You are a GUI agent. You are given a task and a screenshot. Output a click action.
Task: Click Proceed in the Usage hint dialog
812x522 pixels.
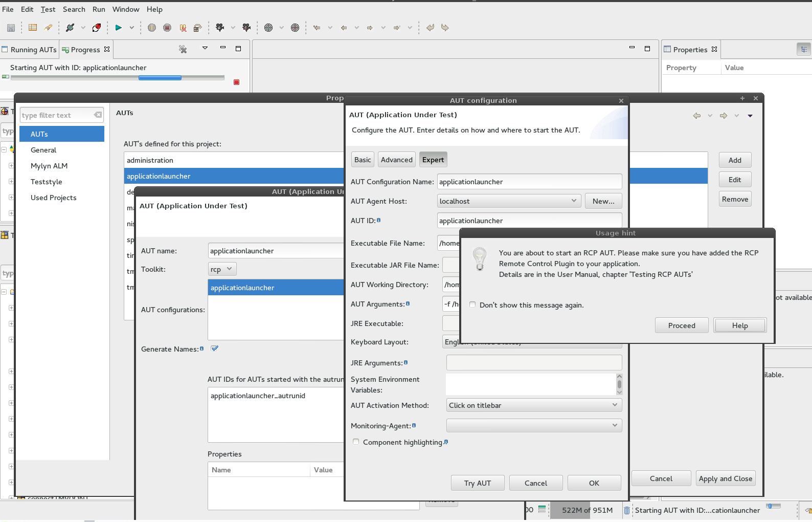[682, 325]
